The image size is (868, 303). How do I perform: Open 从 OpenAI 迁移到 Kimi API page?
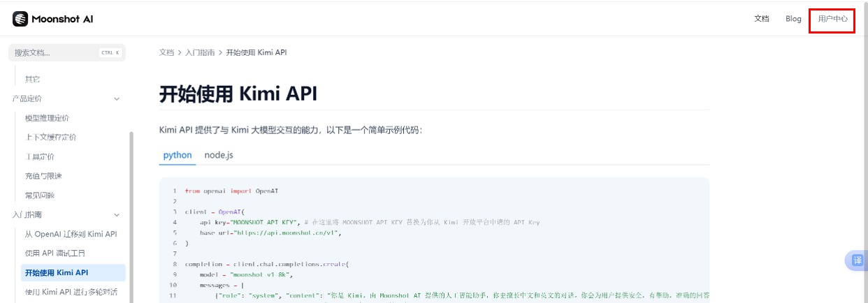[x=71, y=234]
